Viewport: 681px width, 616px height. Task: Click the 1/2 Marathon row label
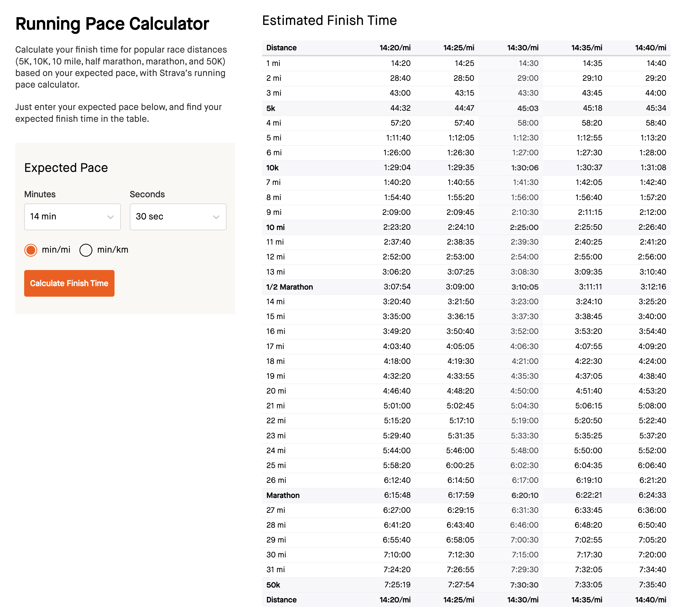[x=289, y=287]
